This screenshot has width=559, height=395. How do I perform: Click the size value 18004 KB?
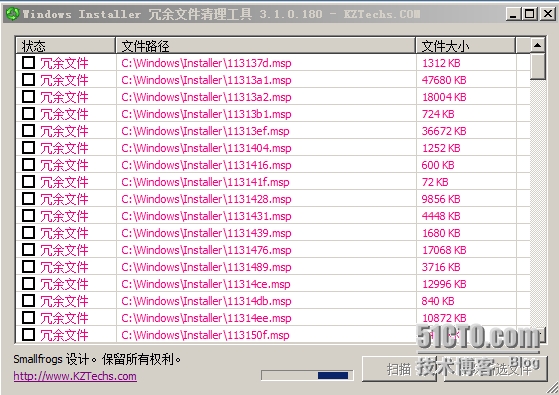click(444, 97)
